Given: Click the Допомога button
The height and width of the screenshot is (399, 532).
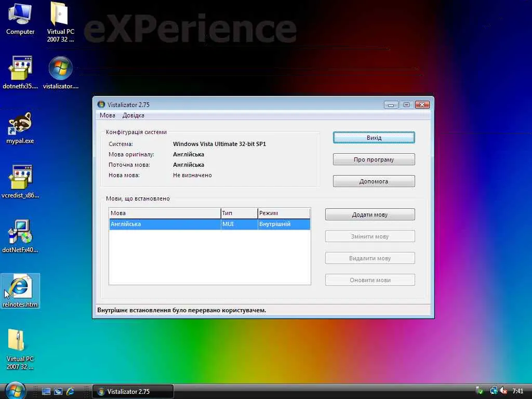Looking at the screenshot, I should click(374, 181).
